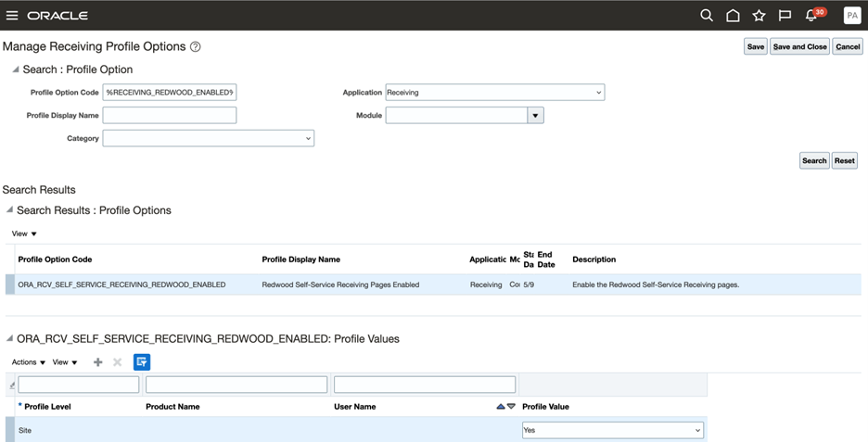Open View menu in Search Results
This screenshot has width=868, height=442.
point(24,234)
